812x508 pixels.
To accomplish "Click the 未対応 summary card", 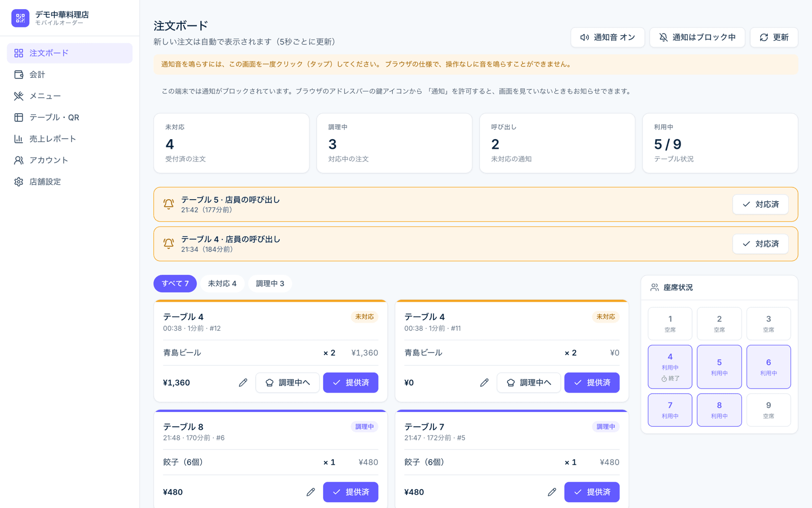I will 231,143.
